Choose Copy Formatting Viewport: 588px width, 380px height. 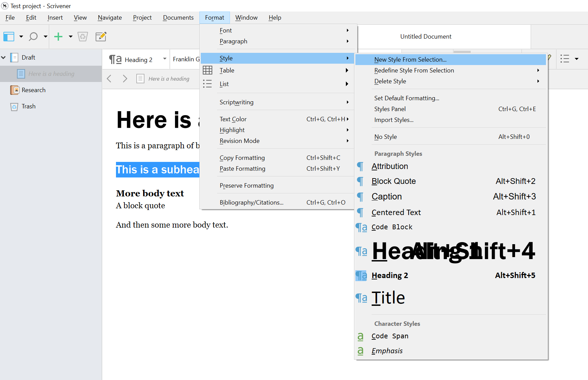point(277,158)
